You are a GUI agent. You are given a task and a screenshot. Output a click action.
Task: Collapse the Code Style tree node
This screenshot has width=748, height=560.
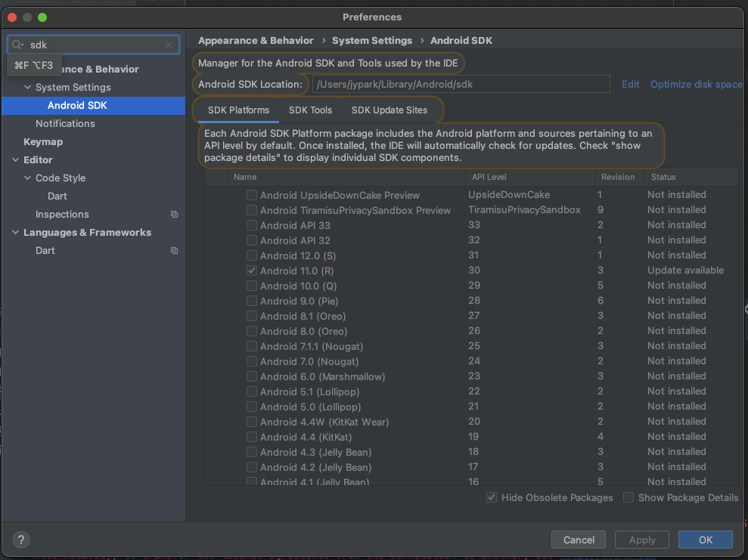(28, 178)
